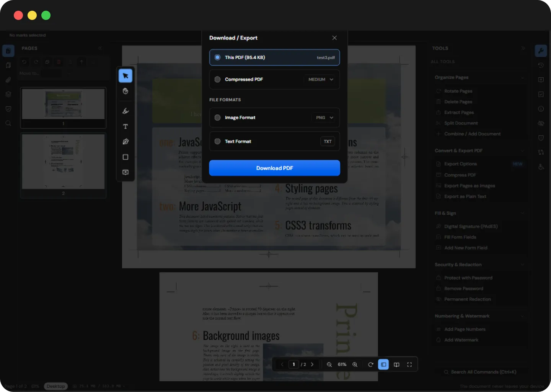Image resolution: width=551 pixels, height=392 pixels.
Task: Click the Desktop status badge
Action: click(x=56, y=386)
